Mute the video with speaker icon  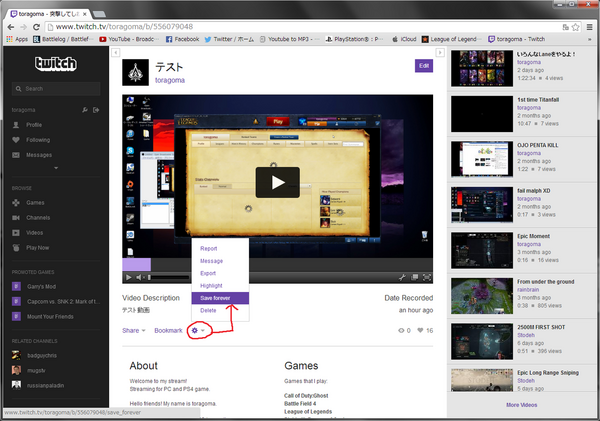pyautogui.click(x=139, y=277)
